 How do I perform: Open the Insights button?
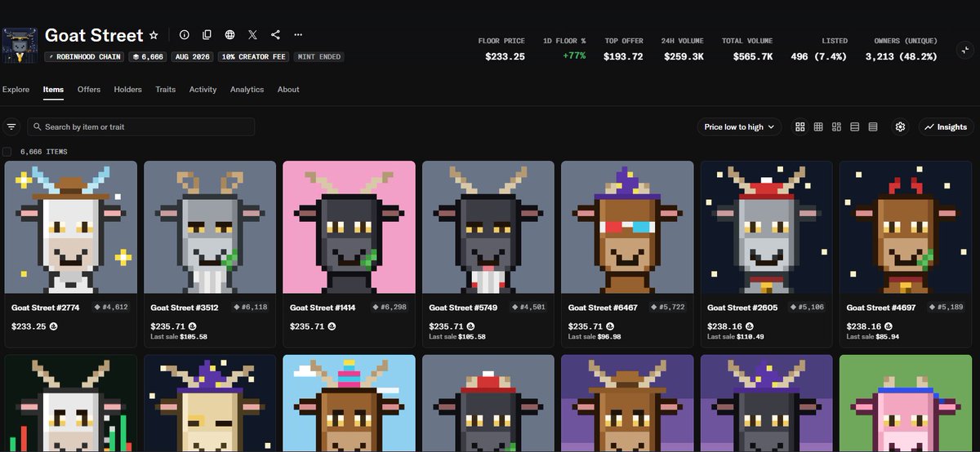946,127
